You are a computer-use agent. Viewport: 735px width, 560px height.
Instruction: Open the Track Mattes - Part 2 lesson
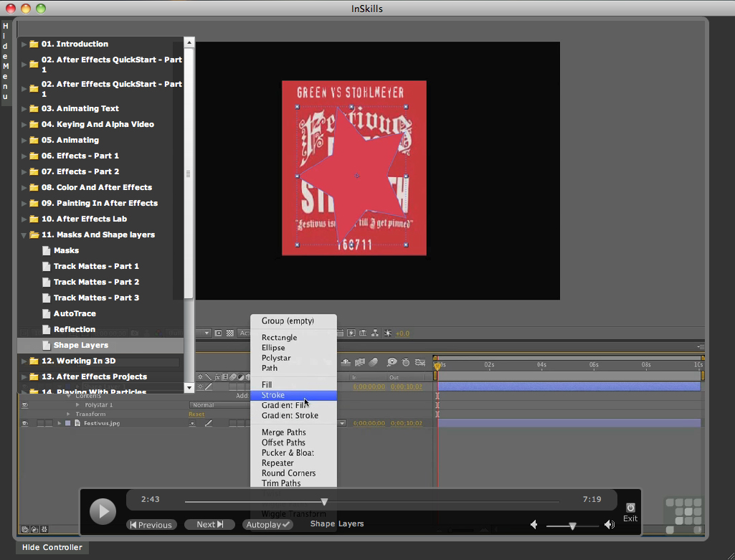click(x=96, y=282)
